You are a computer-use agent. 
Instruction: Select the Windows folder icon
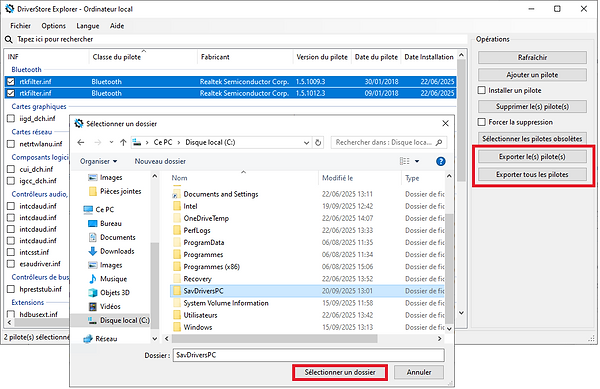pos(177,327)
